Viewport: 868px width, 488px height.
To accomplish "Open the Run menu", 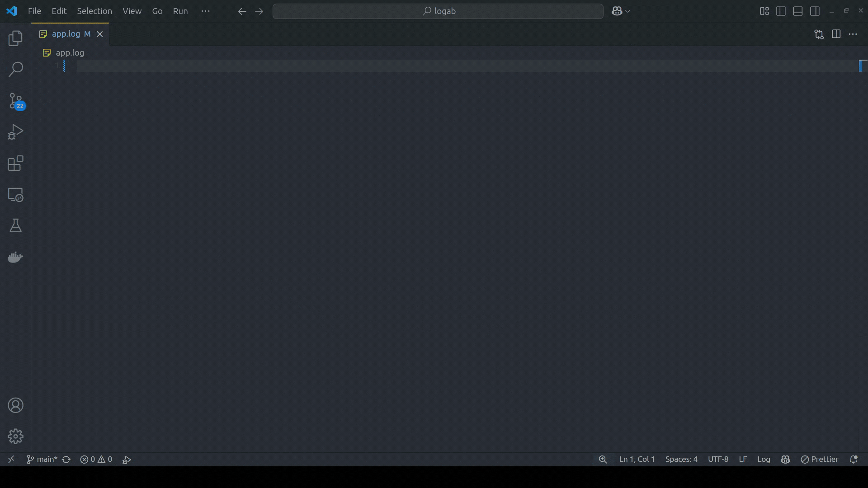I will click(180, 11).
